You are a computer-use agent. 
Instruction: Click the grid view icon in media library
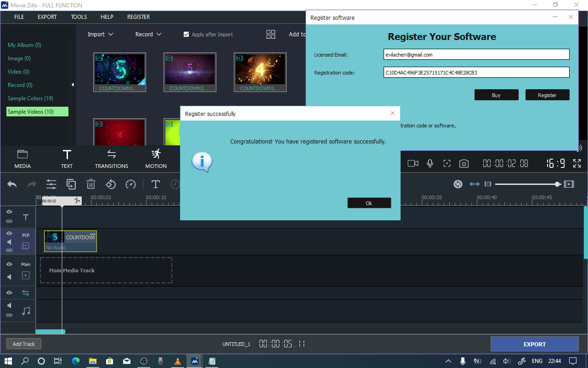tap(271, 34)
